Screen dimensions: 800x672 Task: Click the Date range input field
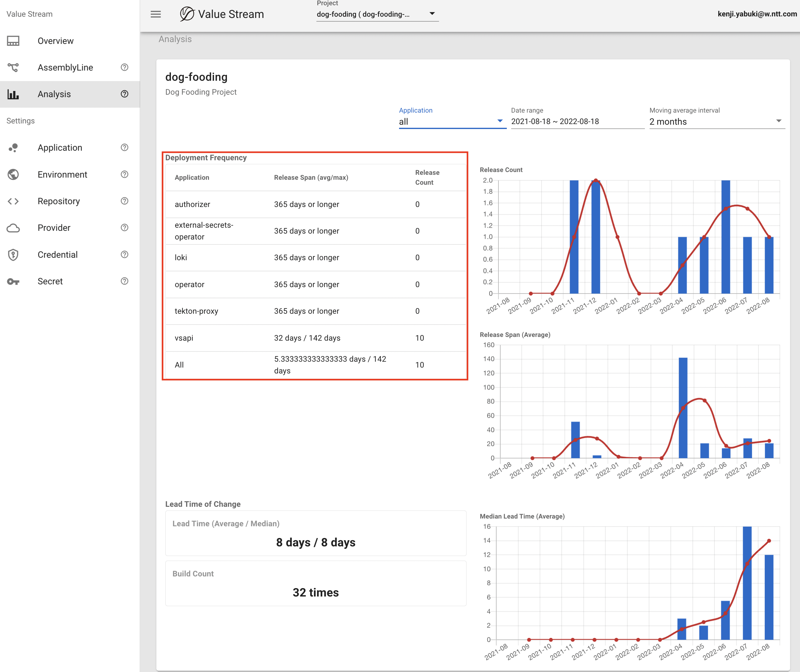click(577, 122)
